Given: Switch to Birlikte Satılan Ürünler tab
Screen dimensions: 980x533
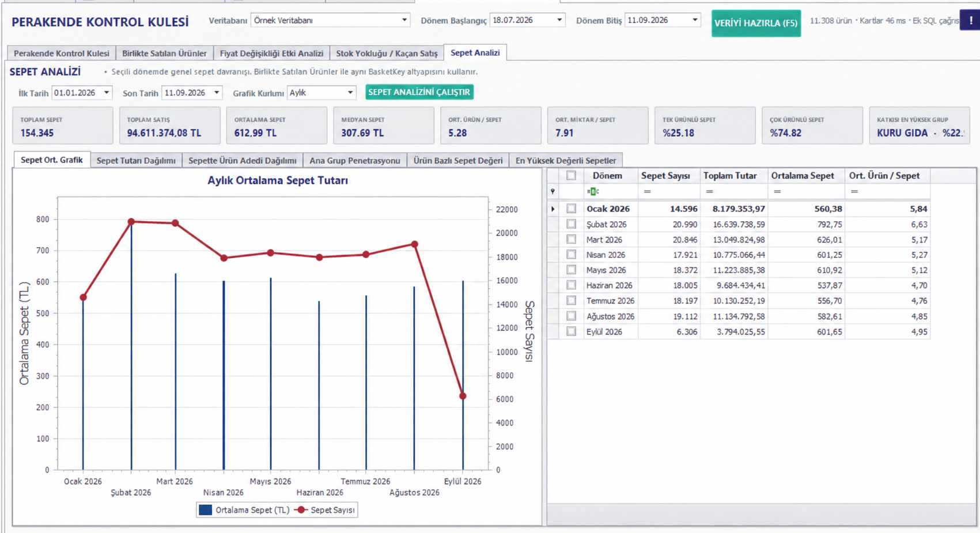Looking at the screenshot, I should coord(164,53).
